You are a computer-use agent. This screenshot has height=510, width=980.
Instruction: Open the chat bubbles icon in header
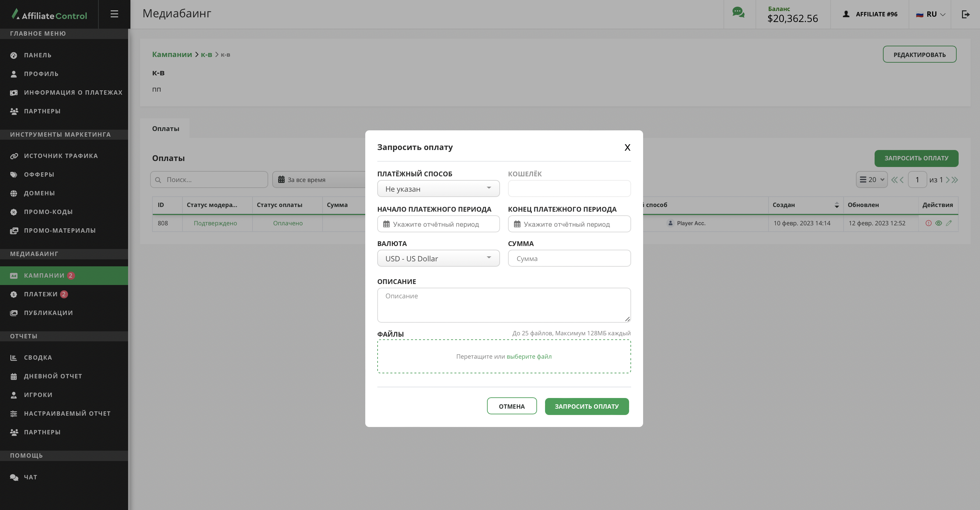(x=738, y=13)
